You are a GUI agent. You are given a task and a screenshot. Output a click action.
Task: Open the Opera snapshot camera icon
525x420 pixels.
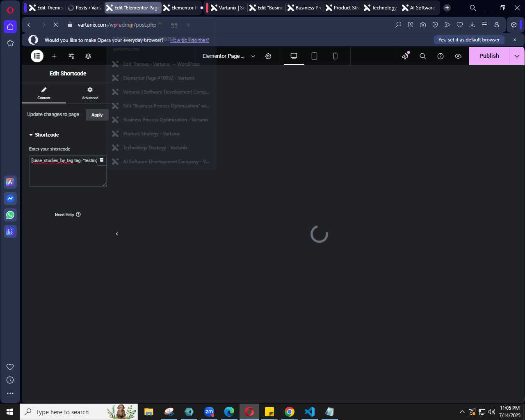pos(423,25)
